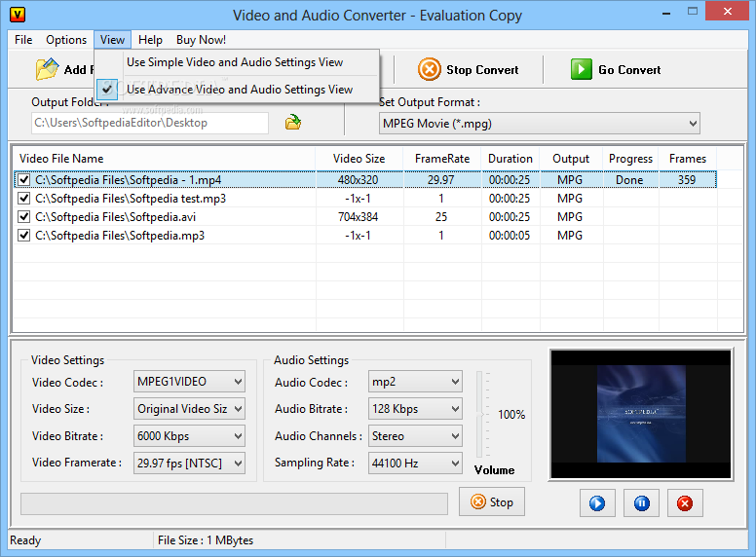Click the 100% volume label
Viewport: 756px width, 557px height.
[511, 415]
